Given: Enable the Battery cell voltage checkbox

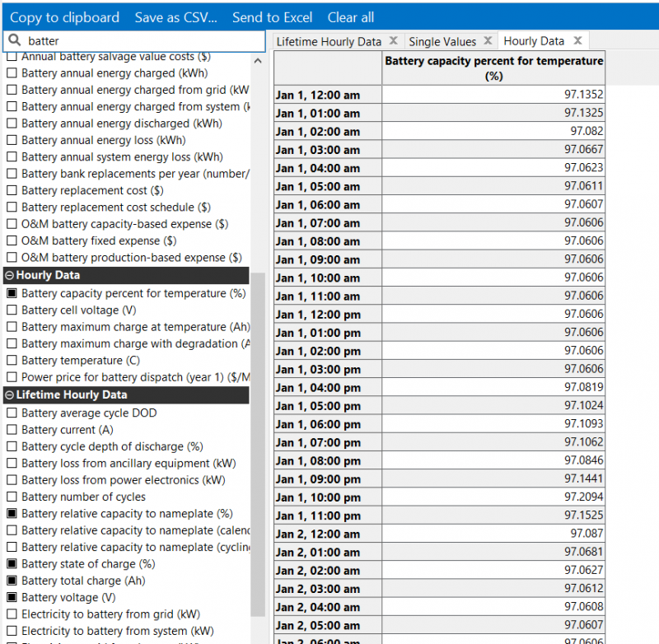Looking at the screenshot, I should pos(12,310).
